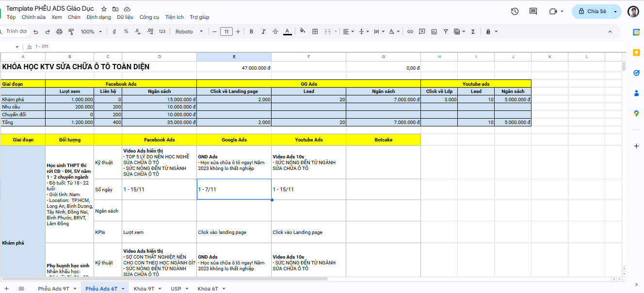Switch to the USP sheet tab

178,289
